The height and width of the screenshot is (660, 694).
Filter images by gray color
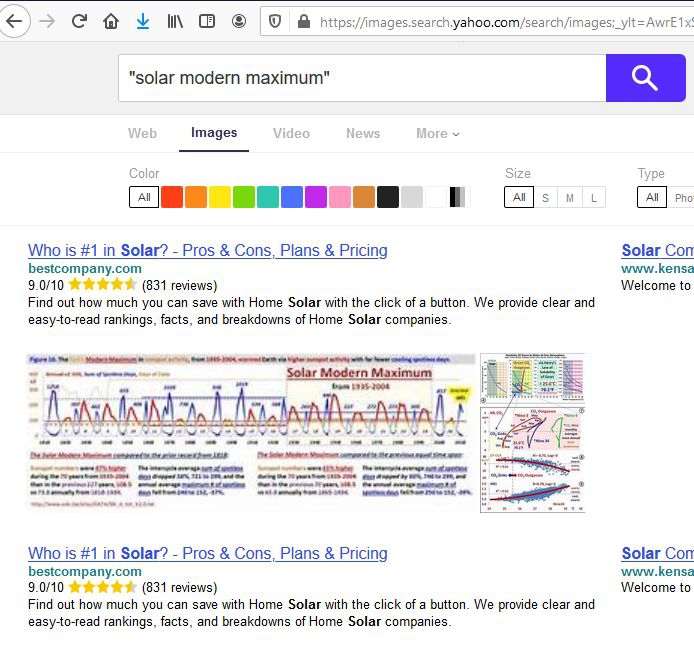[412, 197]
